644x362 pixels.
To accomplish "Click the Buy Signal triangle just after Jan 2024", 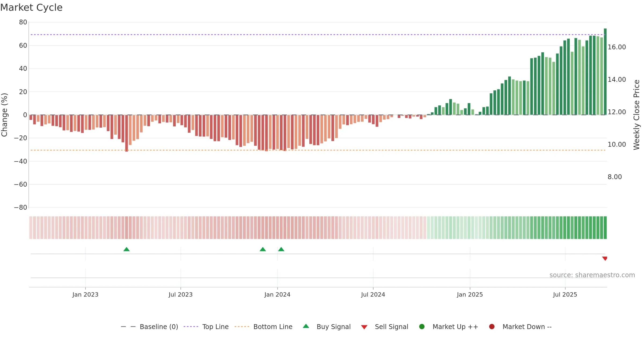I will pos(281,249).
